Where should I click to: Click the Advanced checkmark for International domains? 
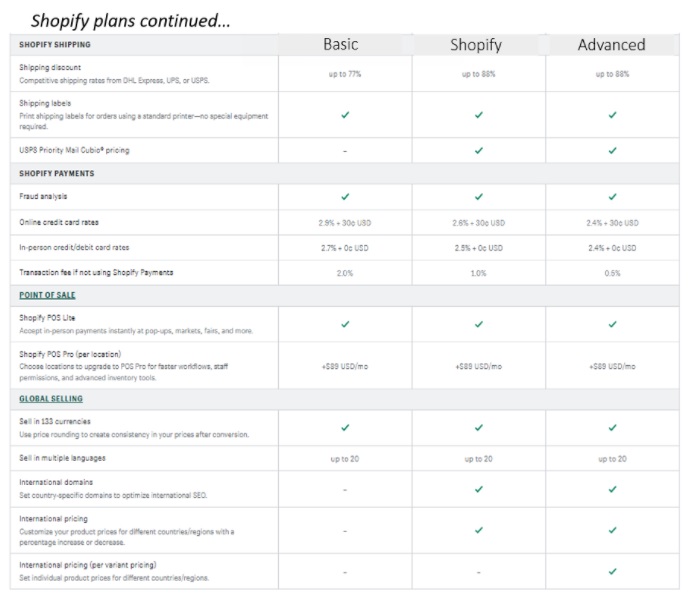613,489
